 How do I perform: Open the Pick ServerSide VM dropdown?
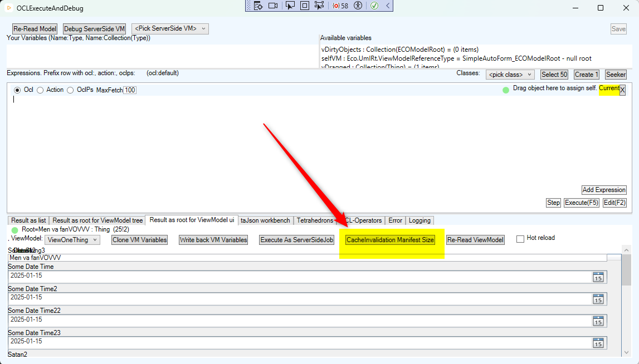click(170, 28)
